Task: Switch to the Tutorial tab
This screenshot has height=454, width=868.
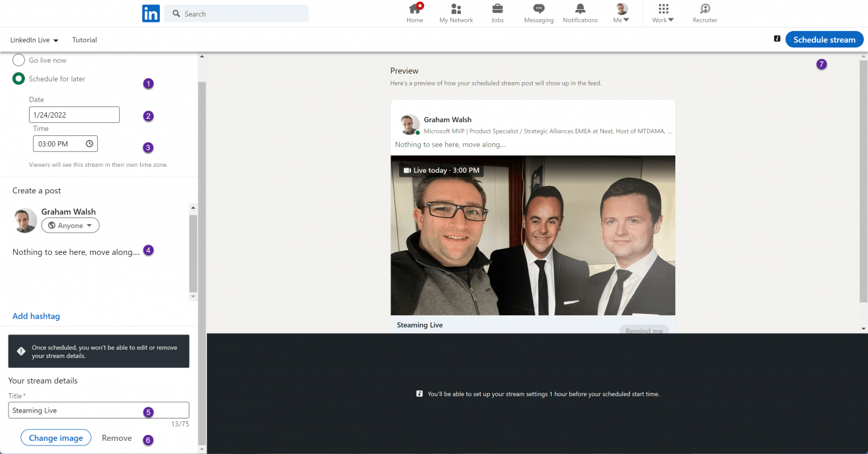Action: coord(84,39)
